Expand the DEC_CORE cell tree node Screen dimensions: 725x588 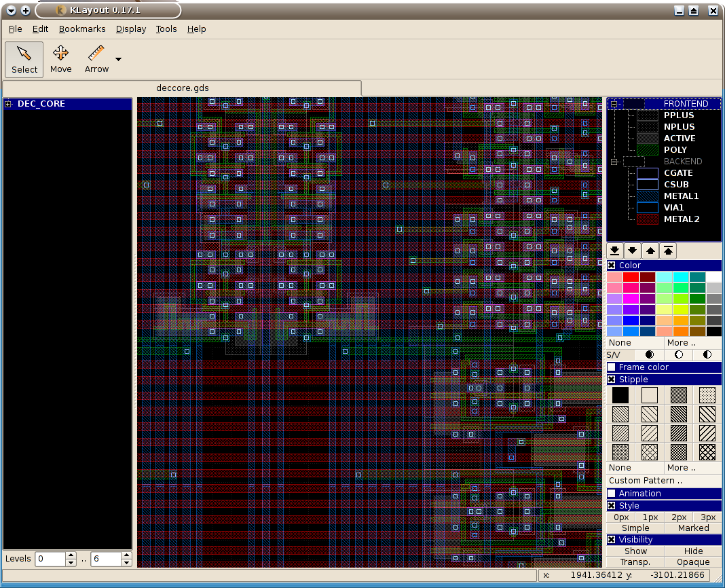[x=8, y=104]
